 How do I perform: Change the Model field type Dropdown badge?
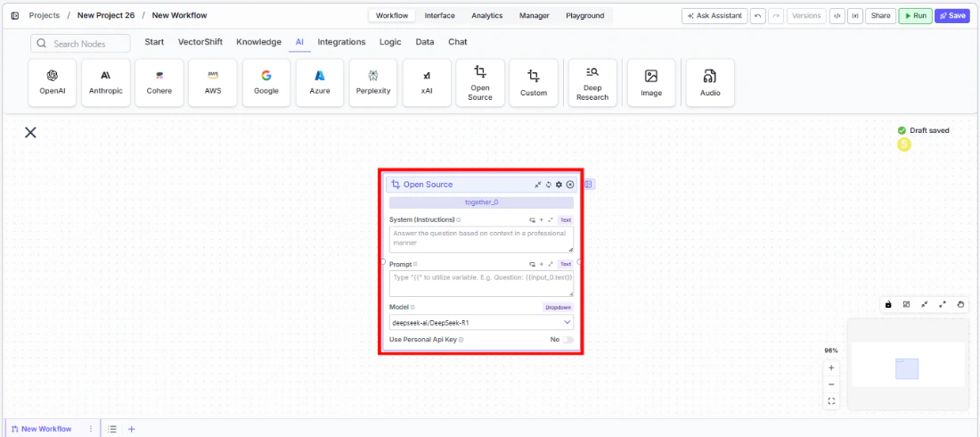click(557, 308)
